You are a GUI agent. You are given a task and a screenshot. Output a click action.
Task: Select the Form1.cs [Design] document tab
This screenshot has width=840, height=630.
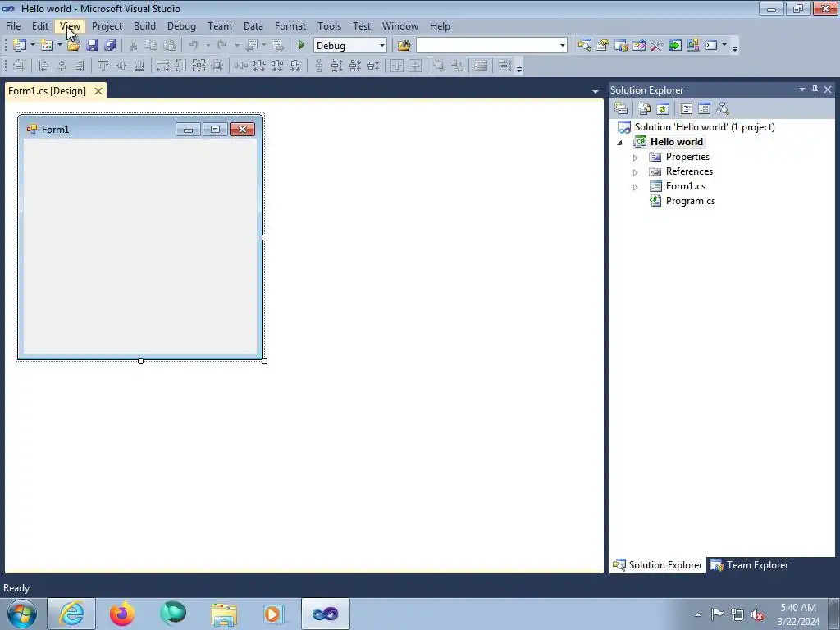[47, 91]
